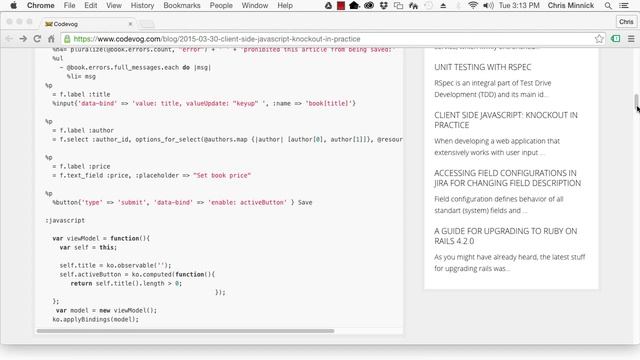Viewport: 640px width, 360px height.
Task: Open Unit Testing with RSpec article
Action: click(482, 67)
